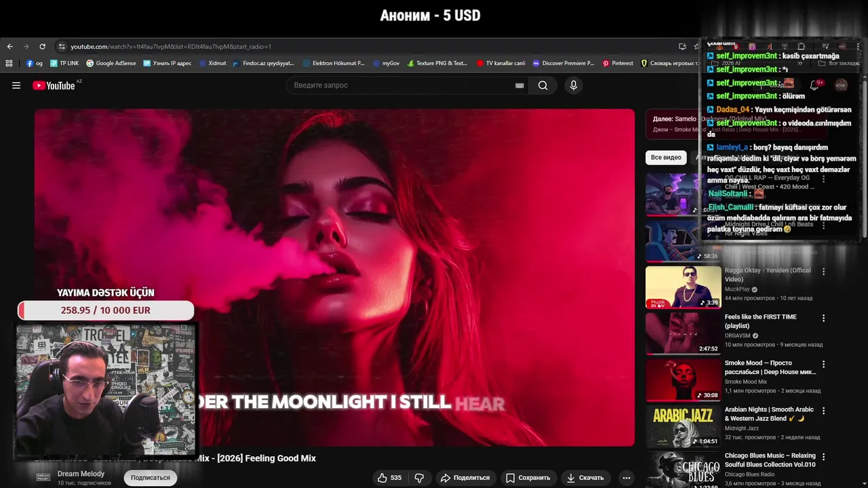Click the youtube.com address bar URL
The width and height of the screenshot is (868, 488).
(171, 47)
